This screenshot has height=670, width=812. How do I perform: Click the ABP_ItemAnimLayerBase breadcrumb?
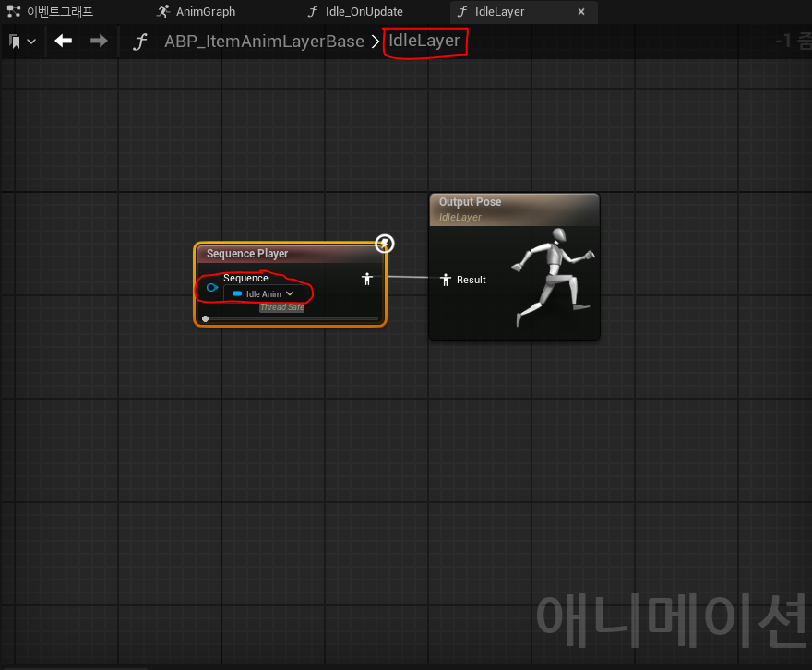tap(264, 42)
